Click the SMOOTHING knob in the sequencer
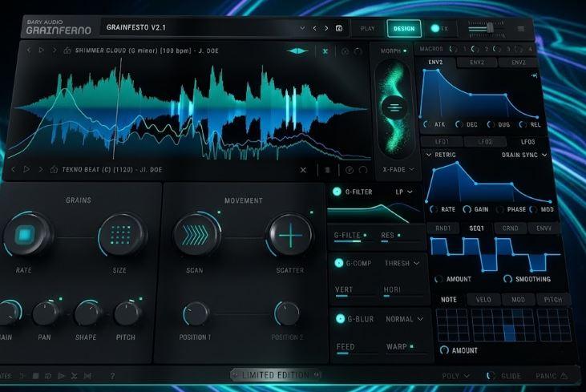Image resolution: width=586 pixels, height=392 pixels. pos(507,279)
